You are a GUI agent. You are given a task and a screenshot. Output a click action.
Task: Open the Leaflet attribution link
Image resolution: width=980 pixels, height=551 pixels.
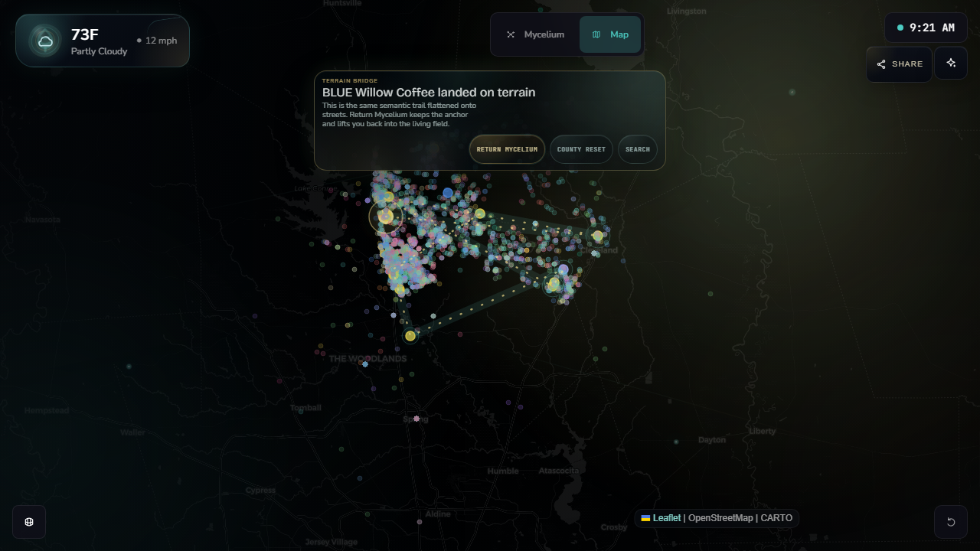tap(661, 518)
